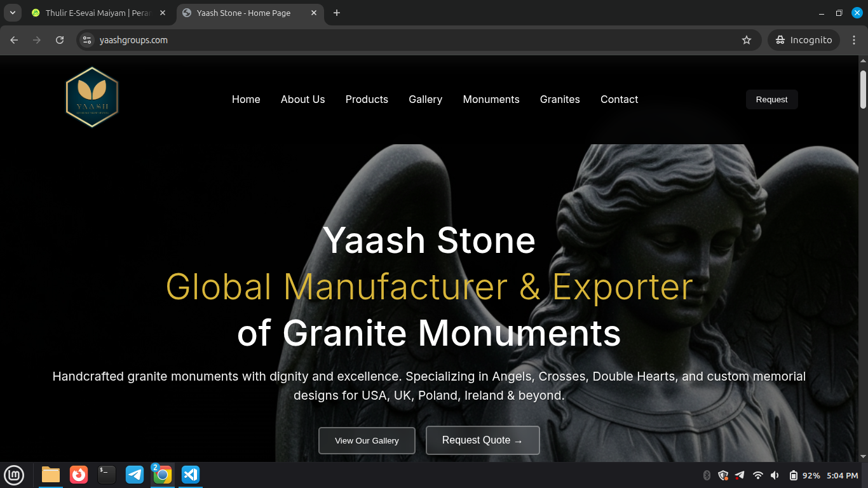This screenshot has height=488, width=868.
Task: Click Telegram tray icon
Action: pos(740,475)
